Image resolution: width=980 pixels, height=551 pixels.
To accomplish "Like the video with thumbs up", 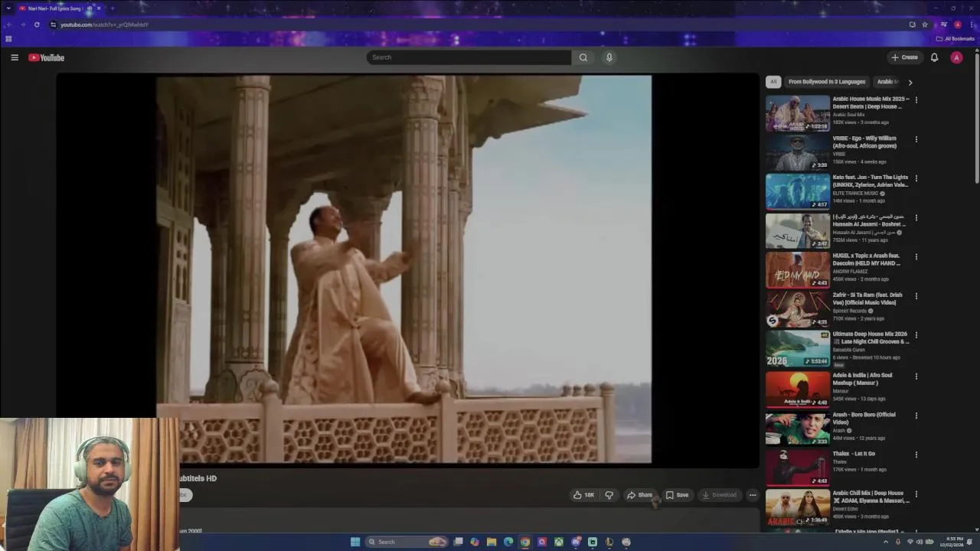I will [584, 495].
